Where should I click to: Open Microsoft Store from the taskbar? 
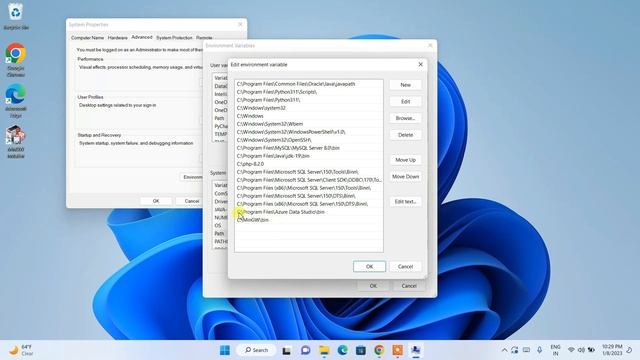(361, 350)
